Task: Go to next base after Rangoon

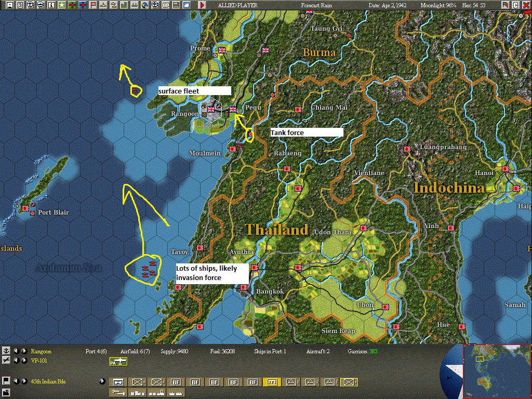Action: 24,351
